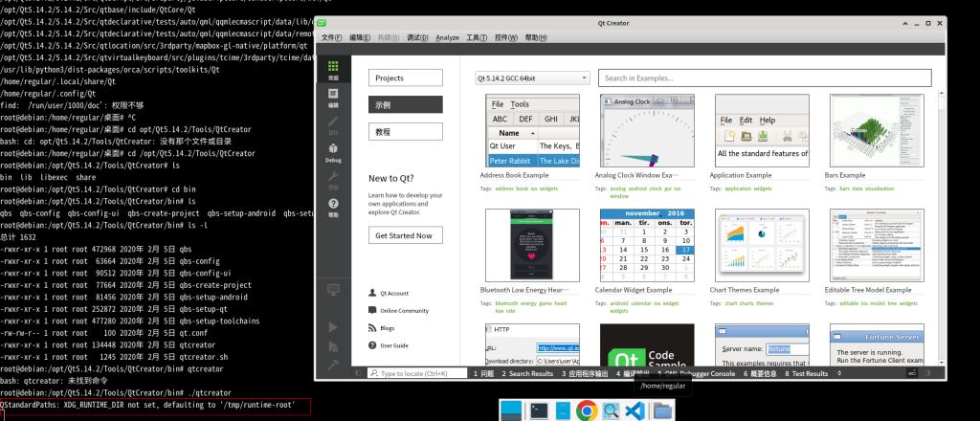The width and height of the screenshot is (980, 421).
Task: Switch to the Edit mode icon
Action: coord(333,97)
